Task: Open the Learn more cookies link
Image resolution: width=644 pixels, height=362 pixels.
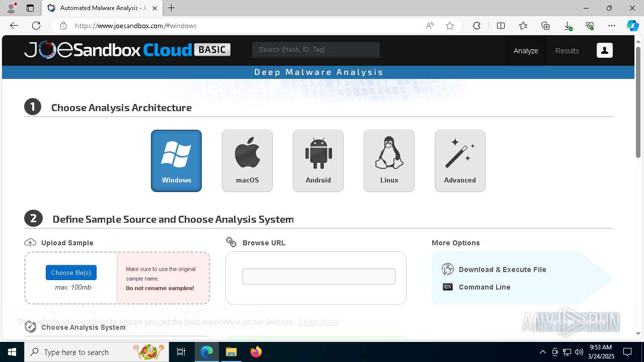Action: (318, 322)
